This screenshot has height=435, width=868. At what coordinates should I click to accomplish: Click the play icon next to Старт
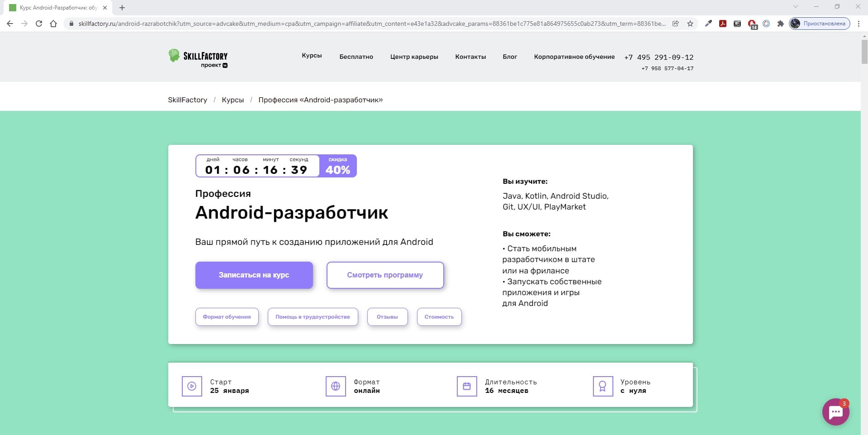click(x=192, y=386)
